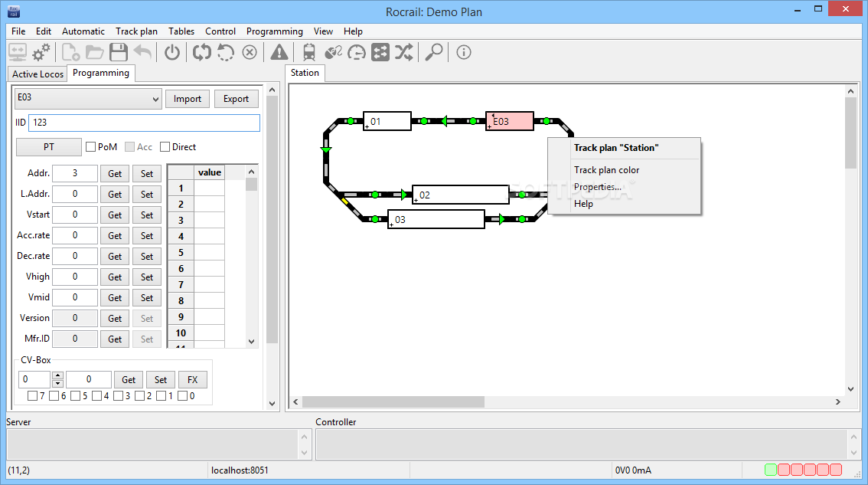Click the Acc.rate value field

75,235
